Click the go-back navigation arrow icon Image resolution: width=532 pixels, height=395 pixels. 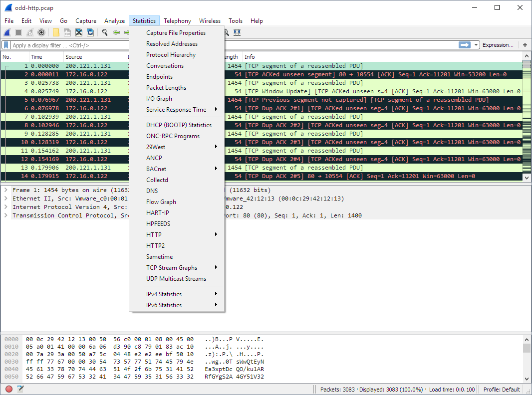[x=116, y=32]
